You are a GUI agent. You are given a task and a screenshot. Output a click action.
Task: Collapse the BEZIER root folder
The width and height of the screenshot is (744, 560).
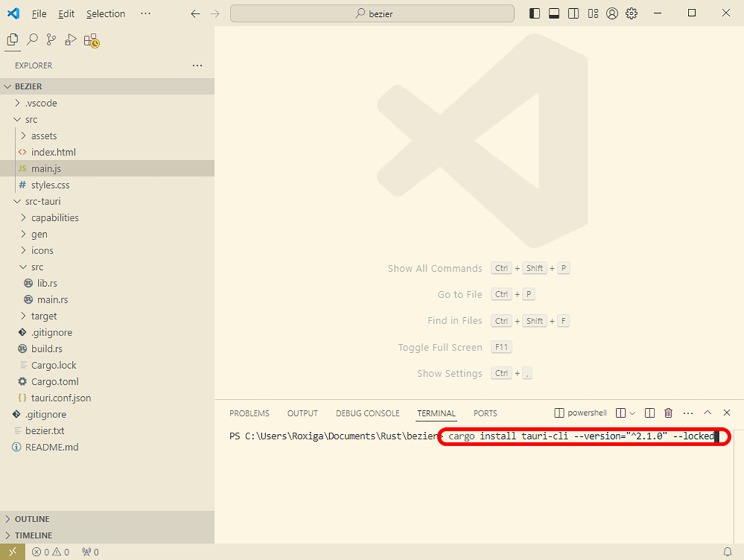[x=107, y=87]
